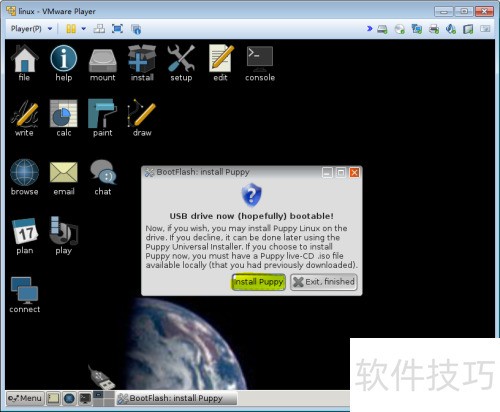Launch the chat desktop icon

(x=103, y=177)
